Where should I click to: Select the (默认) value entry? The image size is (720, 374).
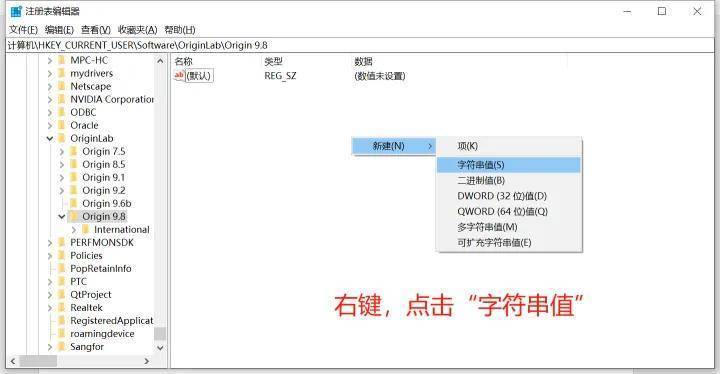coord(199,76)
